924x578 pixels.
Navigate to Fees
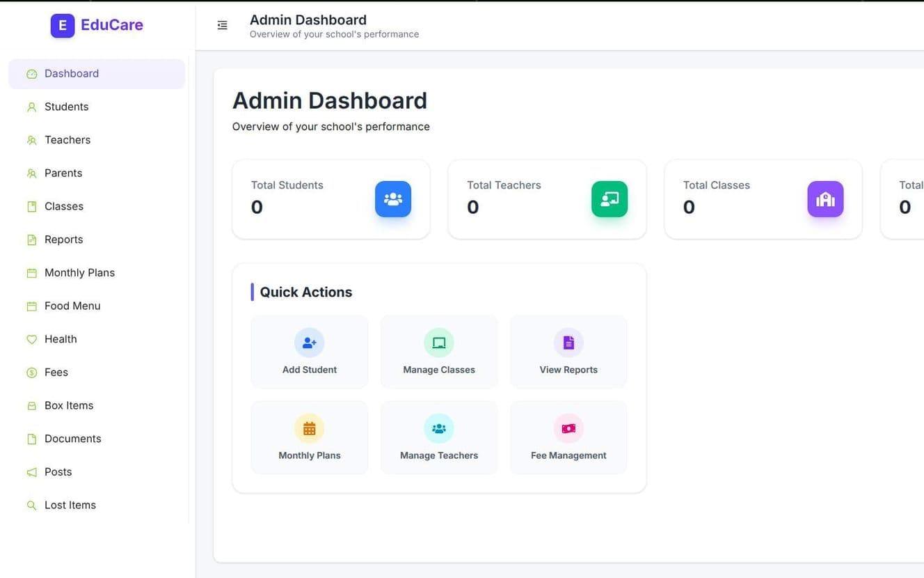[97, 373]
